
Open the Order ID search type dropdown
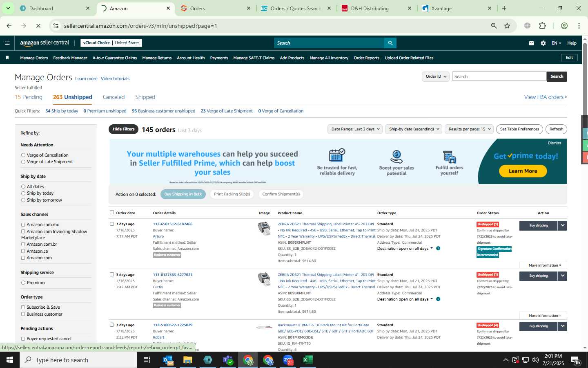tap(436, 76)
